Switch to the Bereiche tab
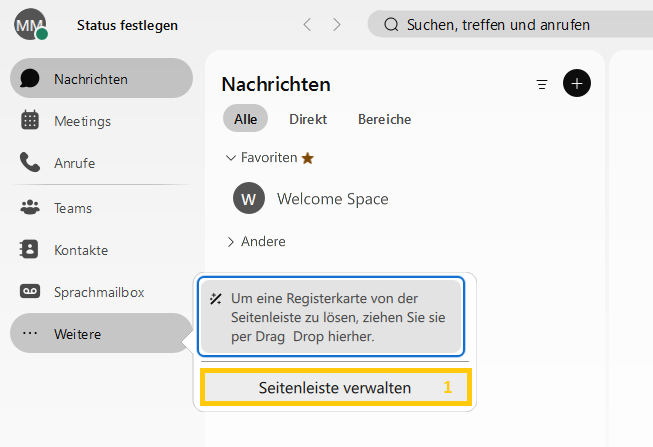The width and height of the screenshot is (653, 447). coord(384,119)
